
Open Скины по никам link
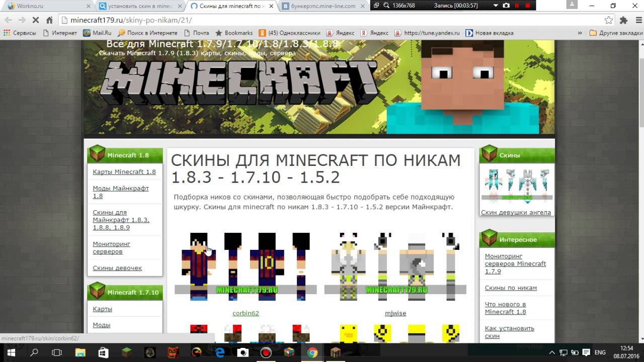[x=511, y=288]
